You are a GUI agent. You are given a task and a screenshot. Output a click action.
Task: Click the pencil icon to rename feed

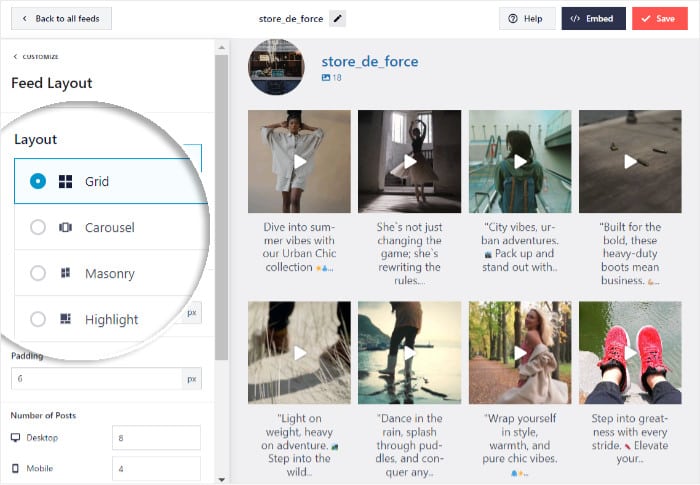click(338, 19)
